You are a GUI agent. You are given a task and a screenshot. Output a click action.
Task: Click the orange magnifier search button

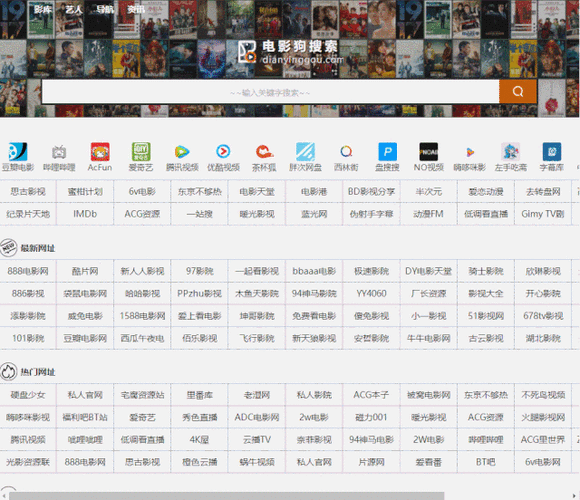click(x=518, y=91)
